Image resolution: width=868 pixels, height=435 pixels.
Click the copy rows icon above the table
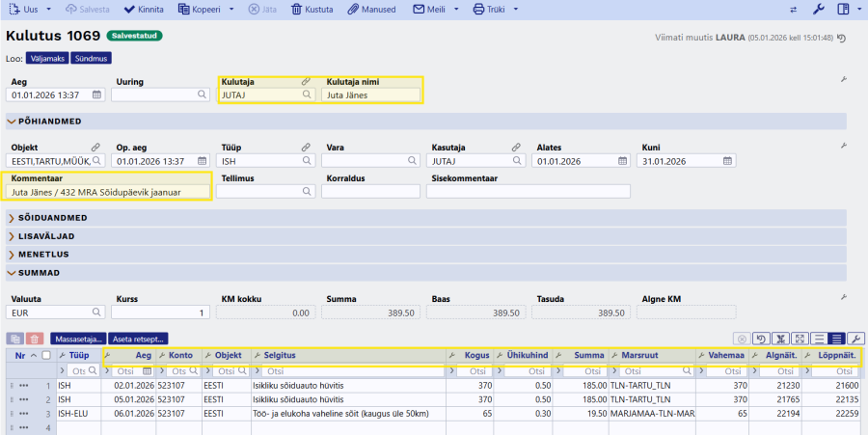point(14,339)
